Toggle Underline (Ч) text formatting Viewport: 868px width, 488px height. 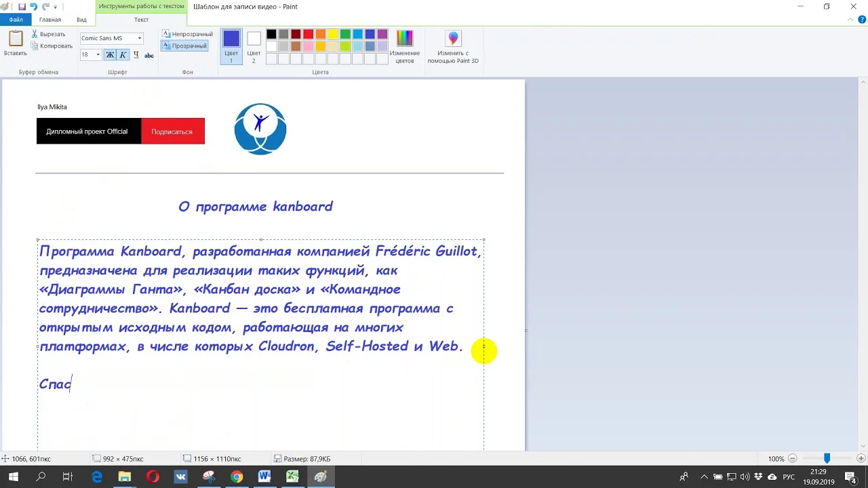[136, 55]
